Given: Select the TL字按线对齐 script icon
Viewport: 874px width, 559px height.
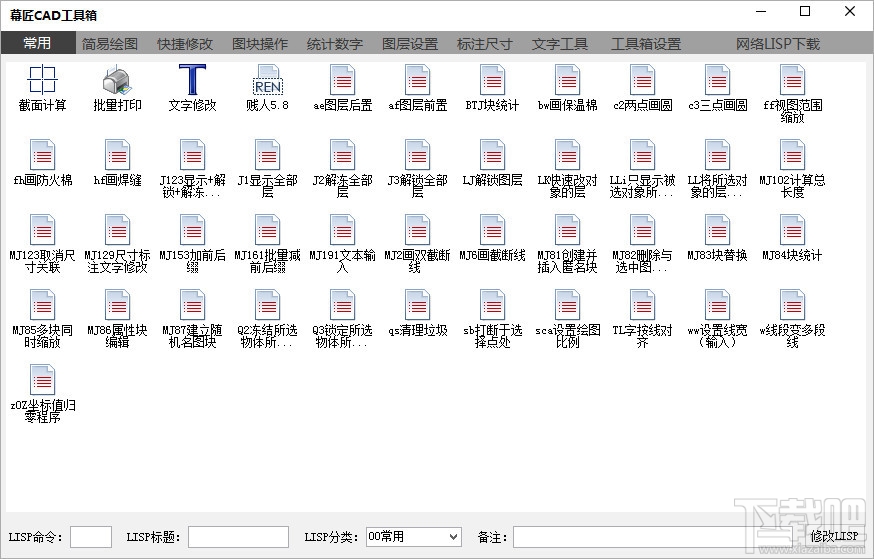Looking at the screenshot, I should (642, 304).
